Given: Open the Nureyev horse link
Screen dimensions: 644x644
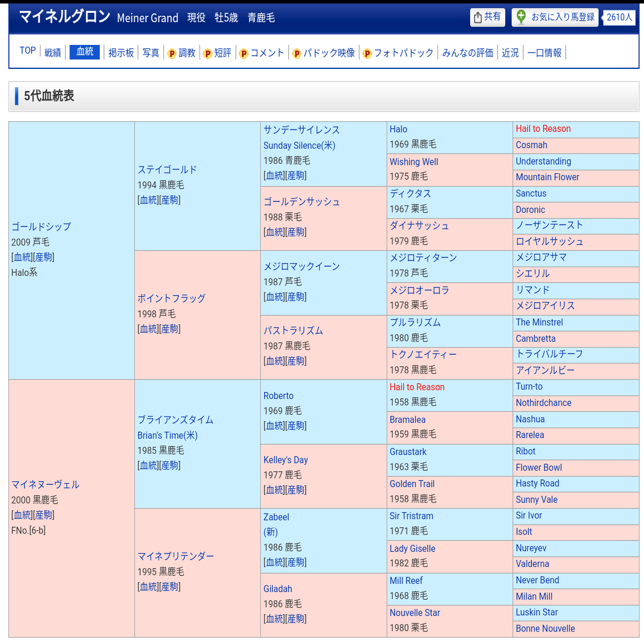Looking at the screenshot, I should 531,548.
